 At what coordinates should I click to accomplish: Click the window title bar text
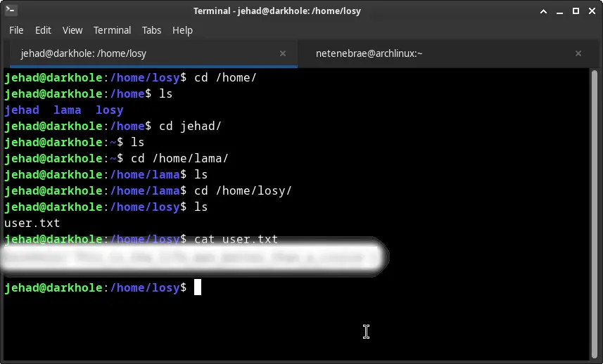pos(301,11)
